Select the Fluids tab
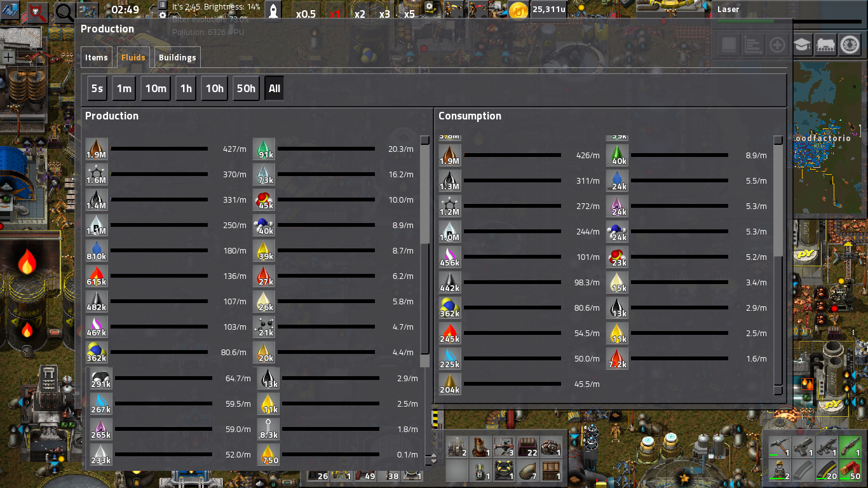This screenshot has height=488, width=868. 133,57
